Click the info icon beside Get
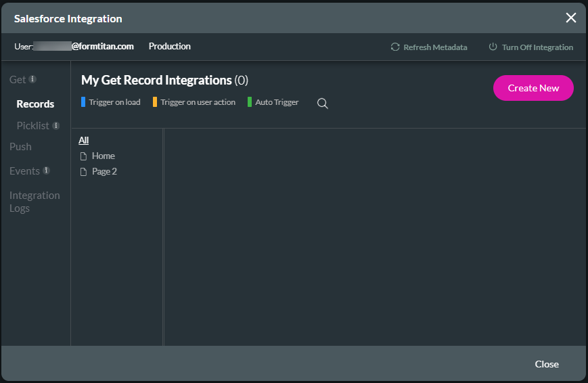 [x=32, y=78]
